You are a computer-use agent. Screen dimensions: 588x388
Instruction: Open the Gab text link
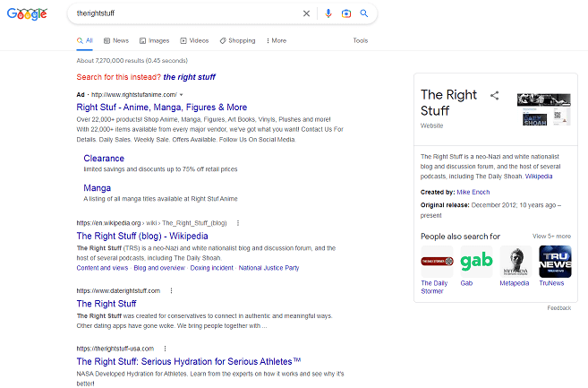(466, 283)
